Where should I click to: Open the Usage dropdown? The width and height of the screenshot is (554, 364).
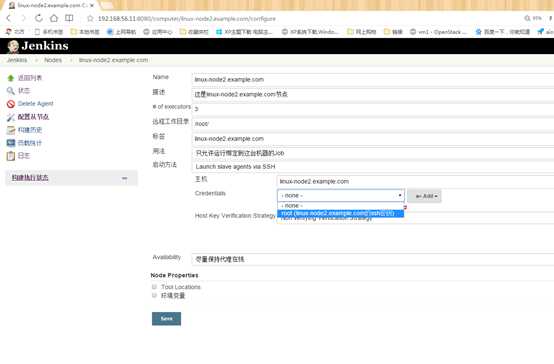tap(373, 153)
